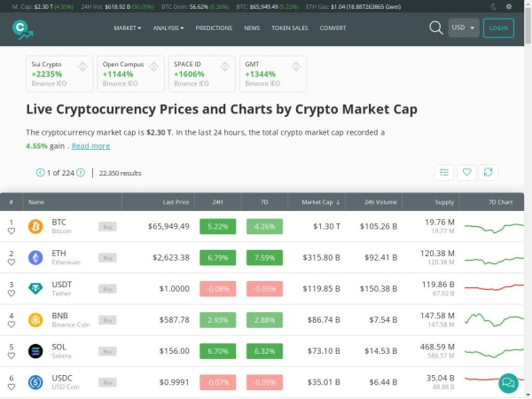Click Buy button for SOL
This screenshot has height=399, width=532.
[x=107, y=351]
